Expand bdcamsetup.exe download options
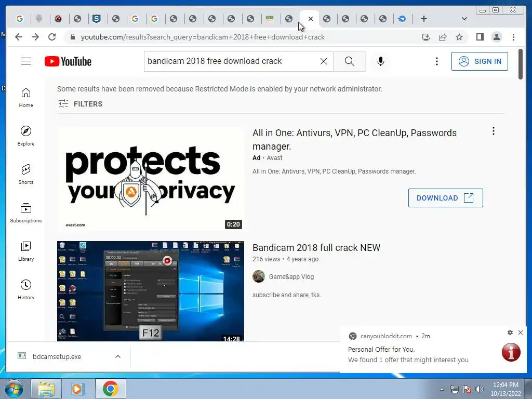This screenshot has width=532, height=399. [x=118, y=356]
